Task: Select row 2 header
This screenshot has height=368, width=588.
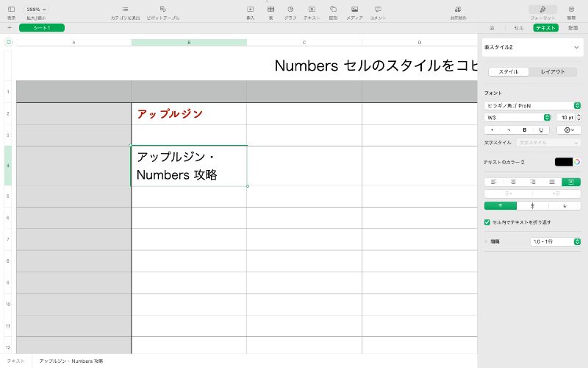Action: (8, 113)
